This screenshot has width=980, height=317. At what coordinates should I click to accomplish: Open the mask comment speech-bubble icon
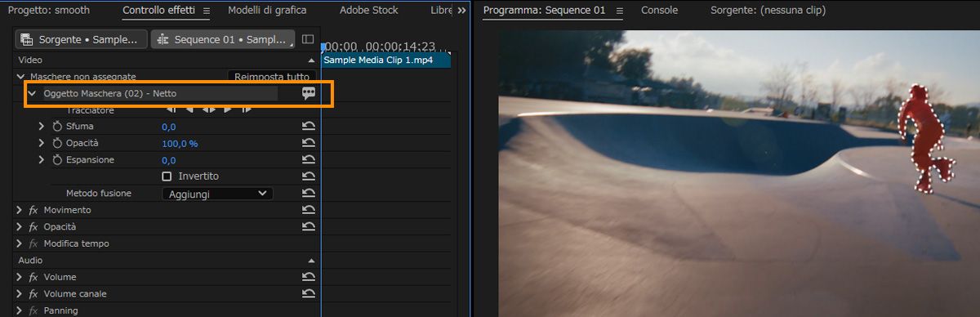pyautogui.click(x=309, y=93)
